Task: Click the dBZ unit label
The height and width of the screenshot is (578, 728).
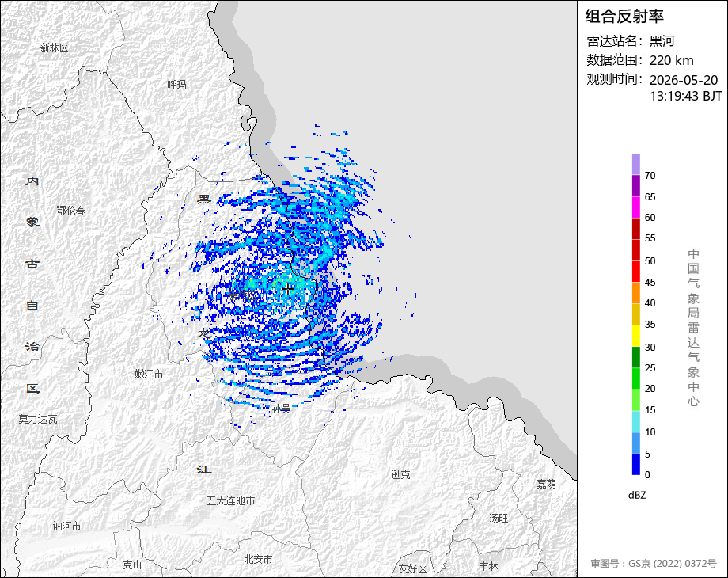Action: point(637,496)
